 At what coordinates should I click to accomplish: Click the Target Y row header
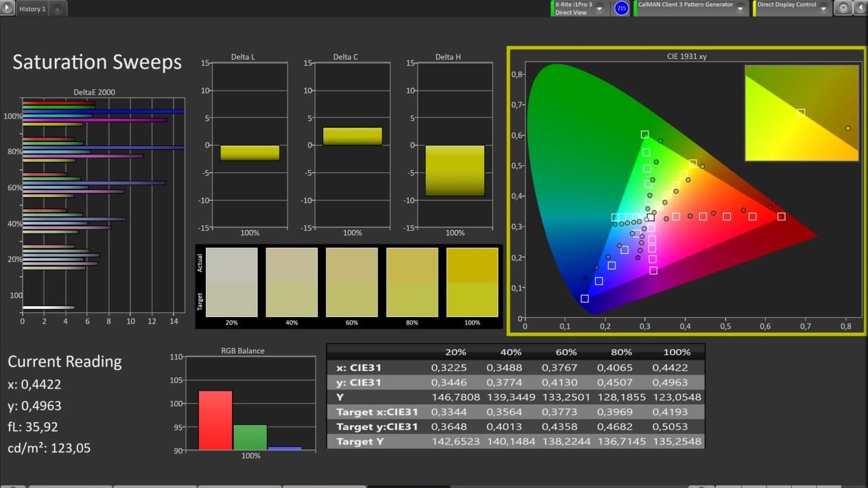click(x=361, y=441)
